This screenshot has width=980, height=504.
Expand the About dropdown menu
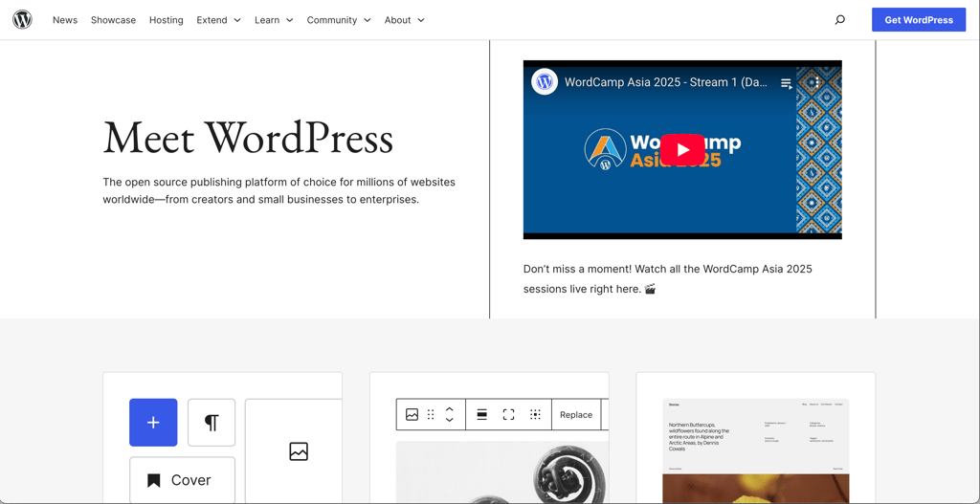coord(405,20)
